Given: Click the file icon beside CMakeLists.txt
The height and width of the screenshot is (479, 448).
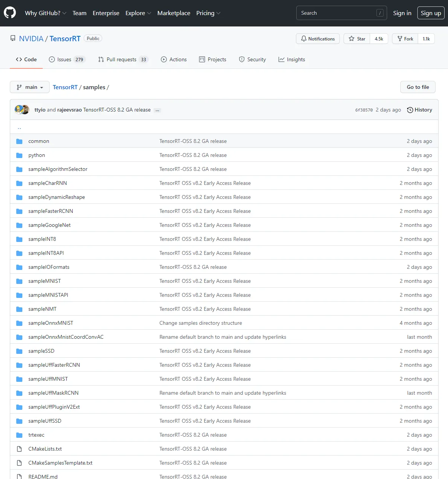Looking at the screenshot, I should point(19,449).
